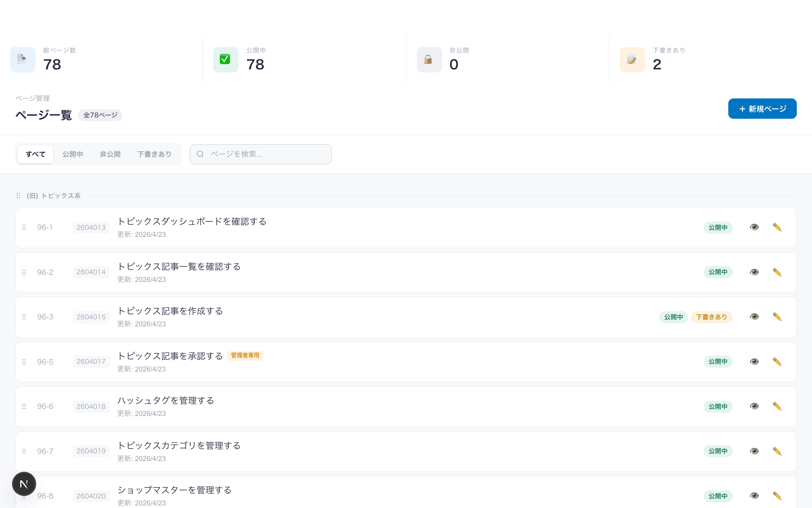The height and width of the screenshot is (508, 812).
Task: Click the 下書きあり memo stat icon
Action: click(x=632, y=59)
